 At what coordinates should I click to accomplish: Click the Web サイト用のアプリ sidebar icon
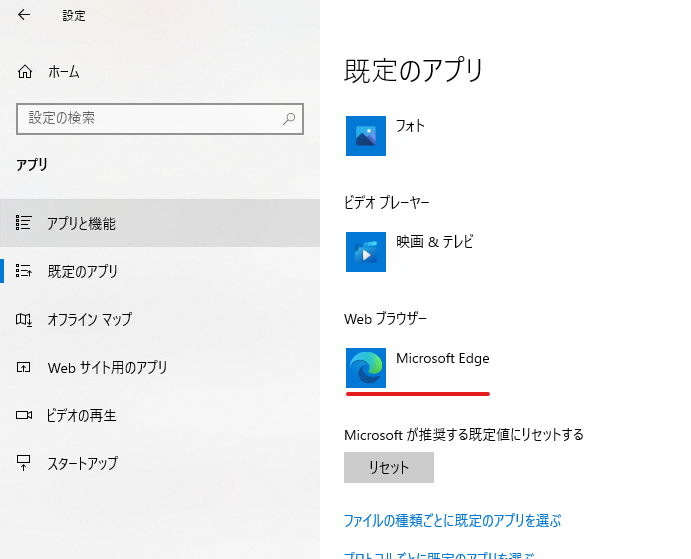25,367
